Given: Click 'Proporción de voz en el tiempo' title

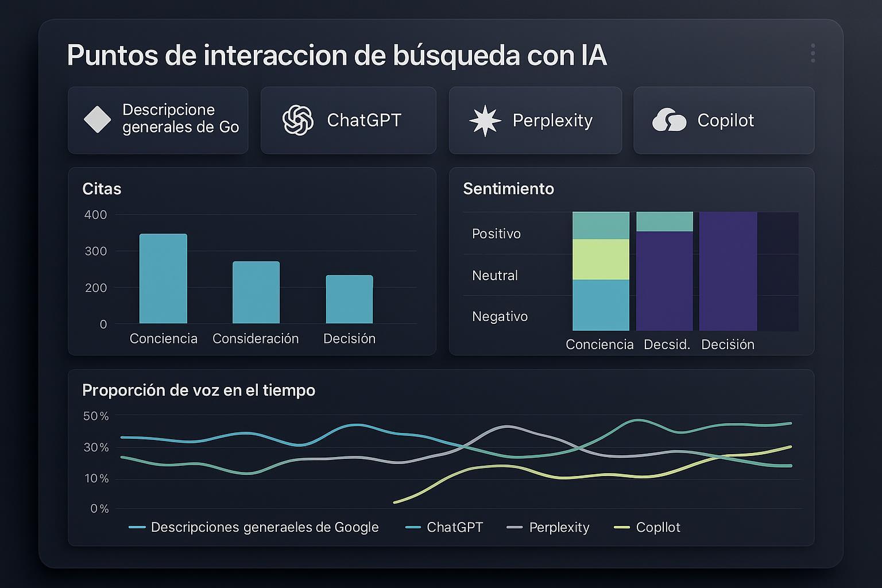Looking at the screenshot, I should [x=199, y=390].
